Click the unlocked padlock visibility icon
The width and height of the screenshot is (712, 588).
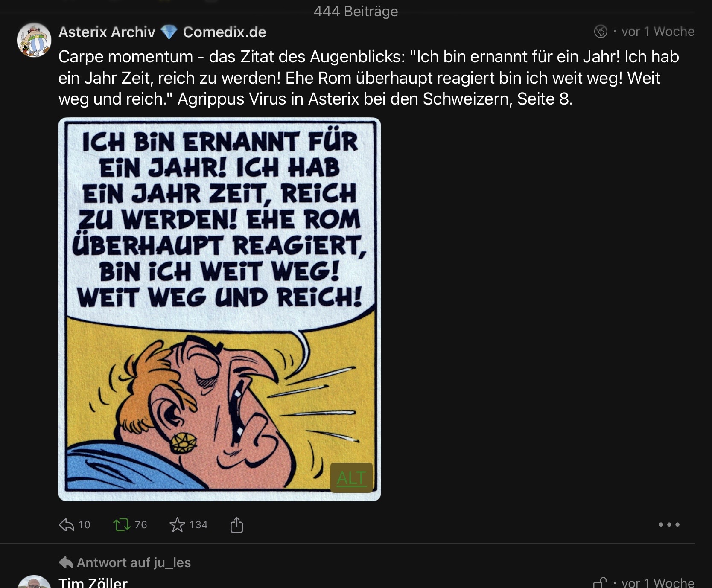[600, 582]
